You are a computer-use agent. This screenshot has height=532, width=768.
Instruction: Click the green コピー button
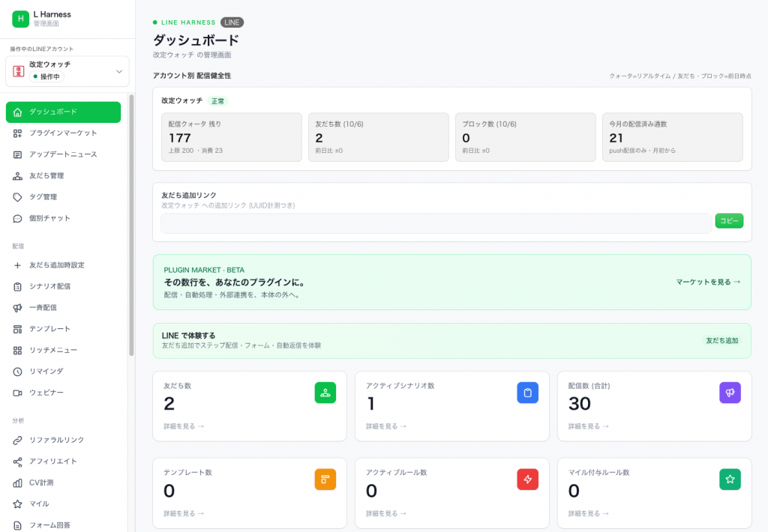click(729, 221)
